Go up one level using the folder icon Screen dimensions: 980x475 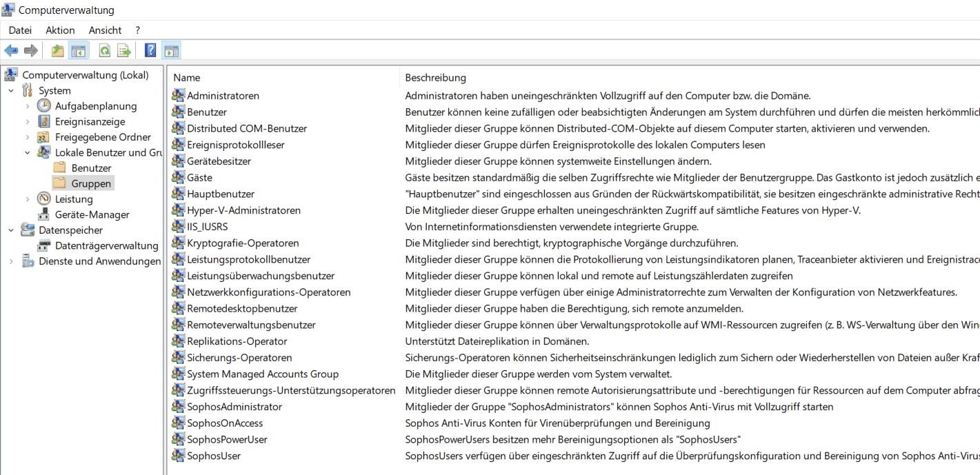click(x=58, y=50)
